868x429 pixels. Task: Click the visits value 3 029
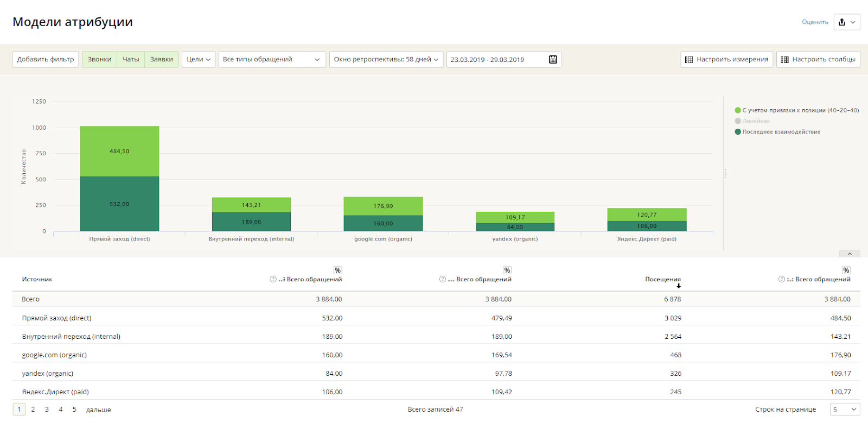point(673,318)
